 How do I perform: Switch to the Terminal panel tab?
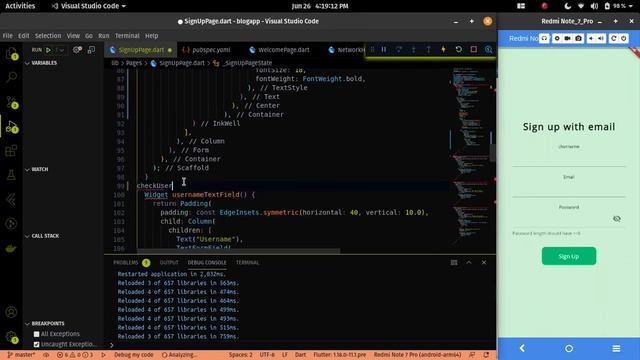pos(247,262)
